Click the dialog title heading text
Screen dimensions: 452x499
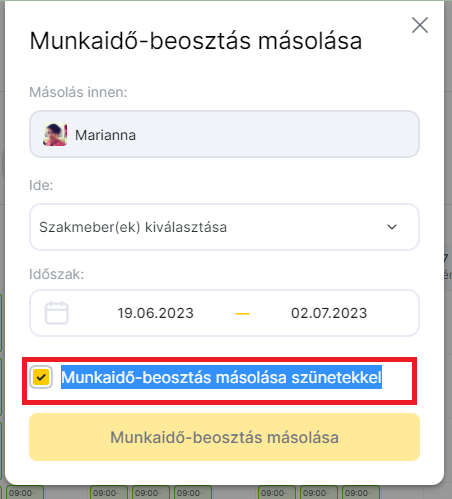click(196, 41)
